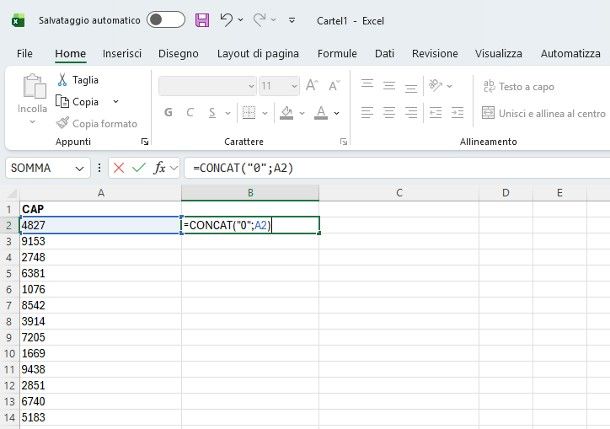Click the Undo arrow icon

226,19
